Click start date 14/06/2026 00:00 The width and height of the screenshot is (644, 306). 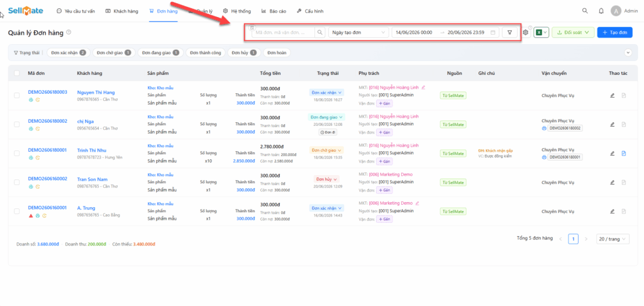pos(413,33)
